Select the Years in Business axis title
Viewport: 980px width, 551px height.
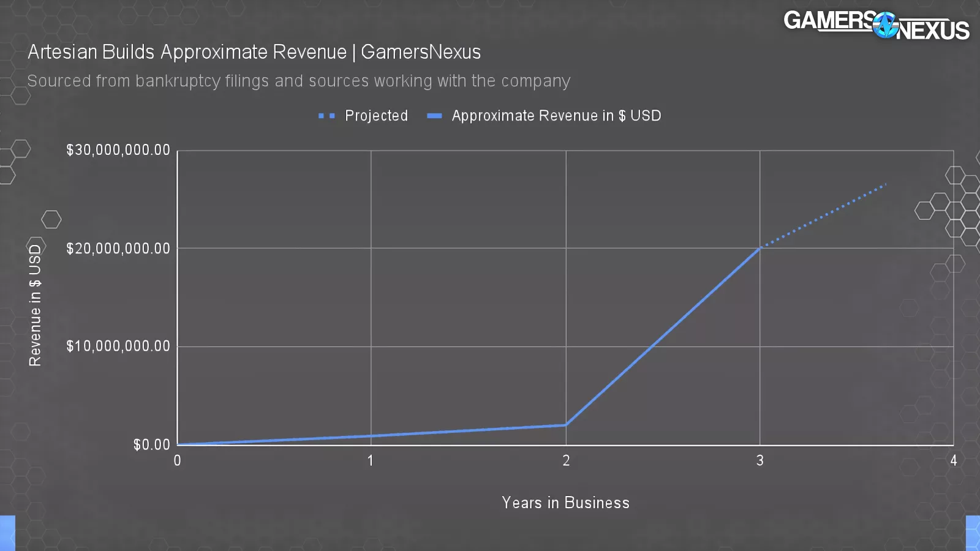[565, 503]
